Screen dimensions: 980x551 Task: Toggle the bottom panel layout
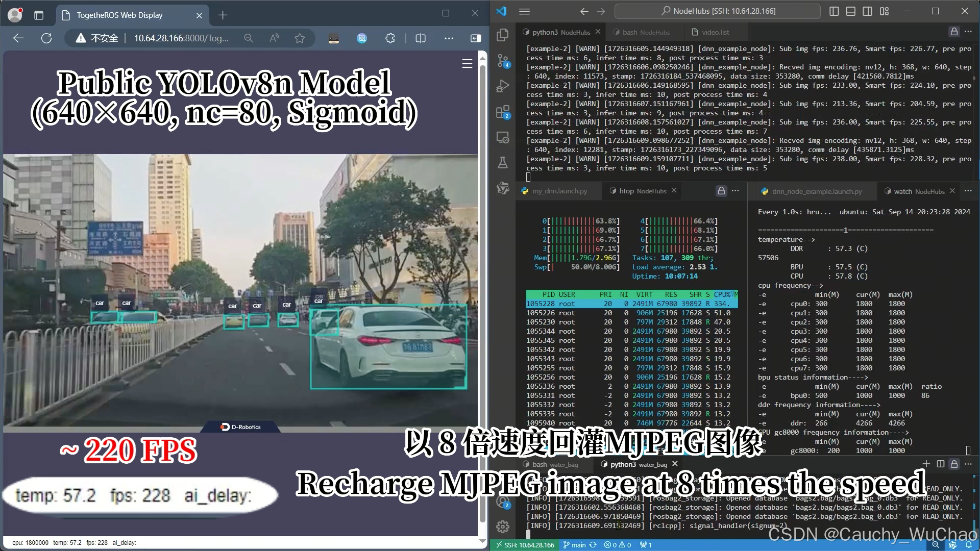(x=850, y=11)
